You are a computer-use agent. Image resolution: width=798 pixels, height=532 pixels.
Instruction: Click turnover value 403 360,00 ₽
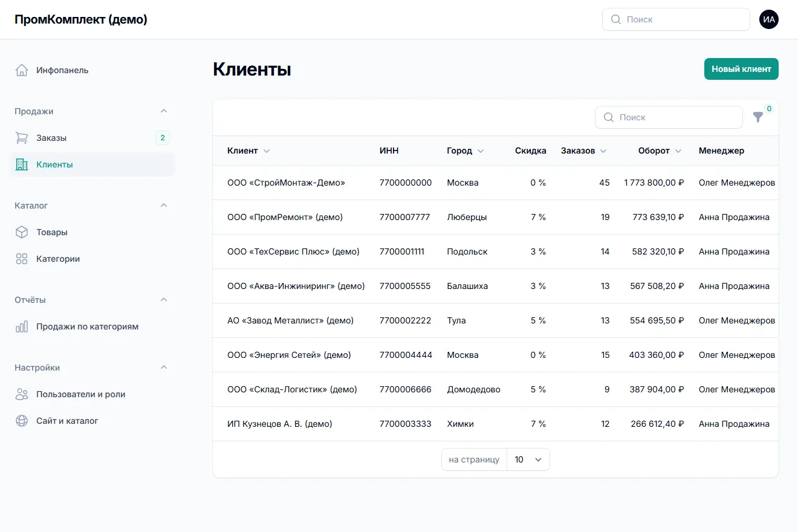657,355
